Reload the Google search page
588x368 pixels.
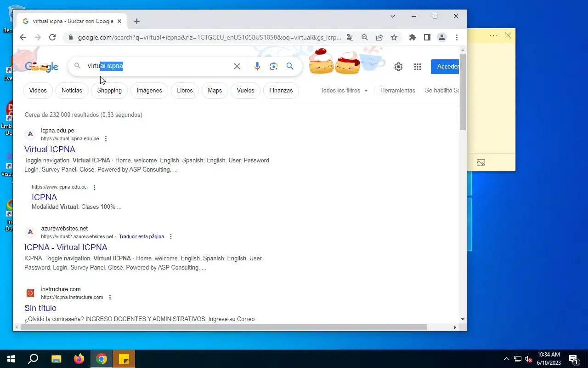52,37
